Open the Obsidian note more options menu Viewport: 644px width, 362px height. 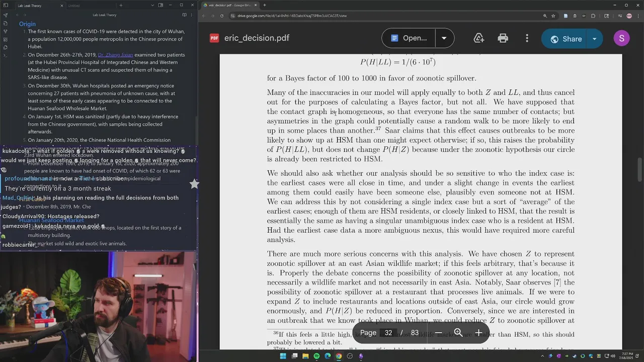pyautogui.click(x=191, y=15)
